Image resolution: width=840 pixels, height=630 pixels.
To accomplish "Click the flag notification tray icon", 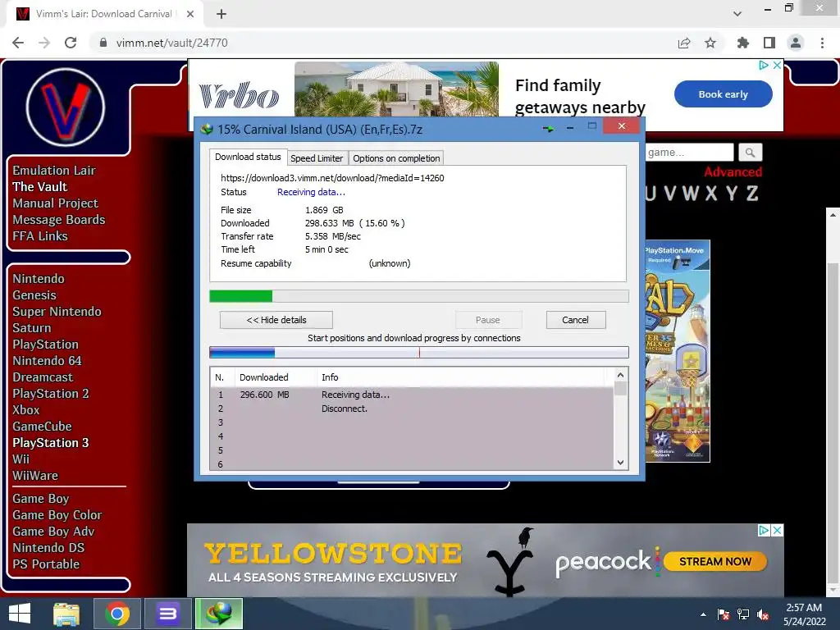I will pyautogui.click(x=724, y=614).
